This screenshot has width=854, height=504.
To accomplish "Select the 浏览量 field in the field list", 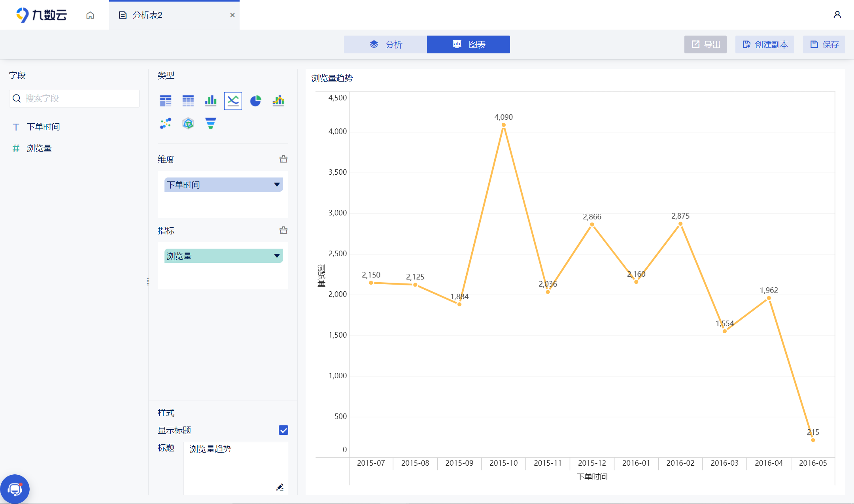I will 39,148.
